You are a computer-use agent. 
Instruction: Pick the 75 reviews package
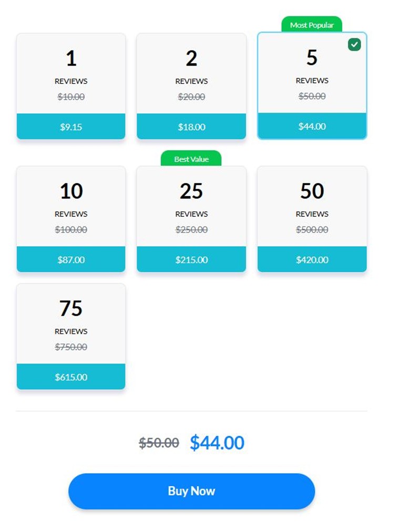71,324
